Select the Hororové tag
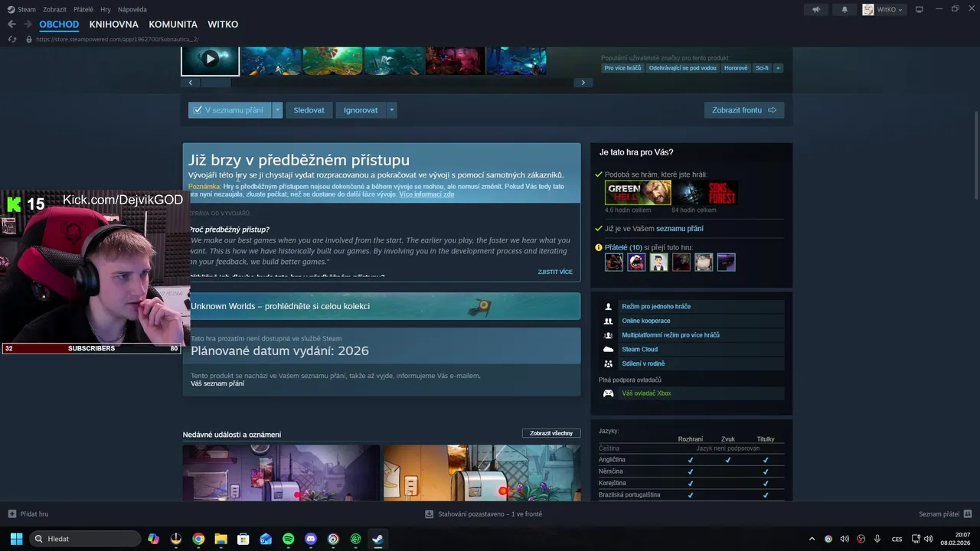The width and height of the screenshot is (980, 551). pyautogui.click(x=736, y=68)
